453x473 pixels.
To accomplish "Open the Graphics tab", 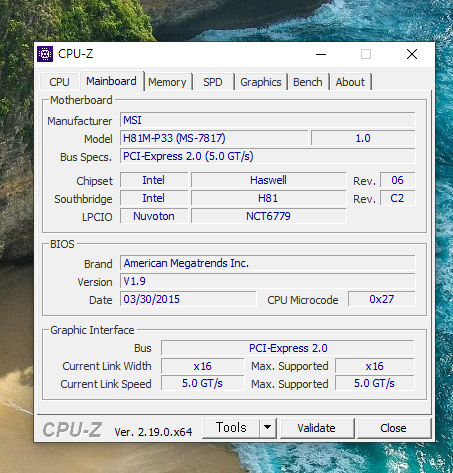I will coord(261,82).
